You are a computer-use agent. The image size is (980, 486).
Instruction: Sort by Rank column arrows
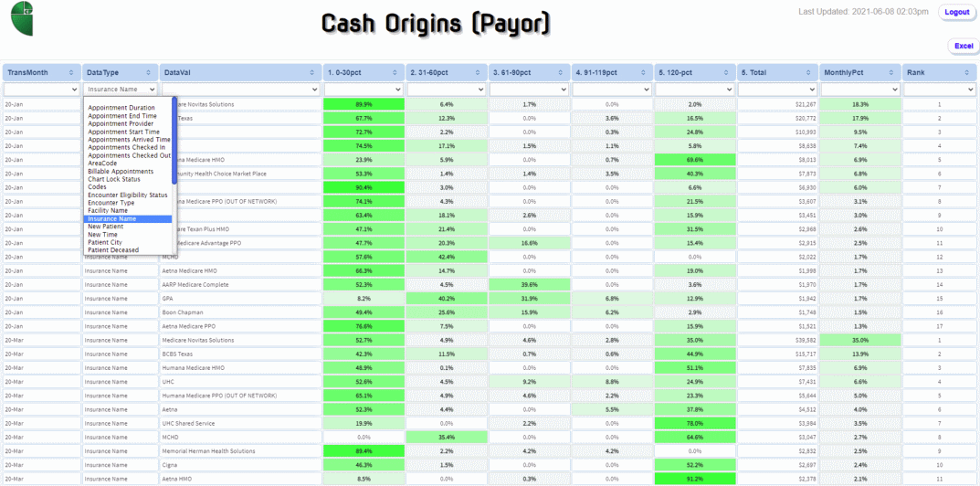tap(969, 73)
